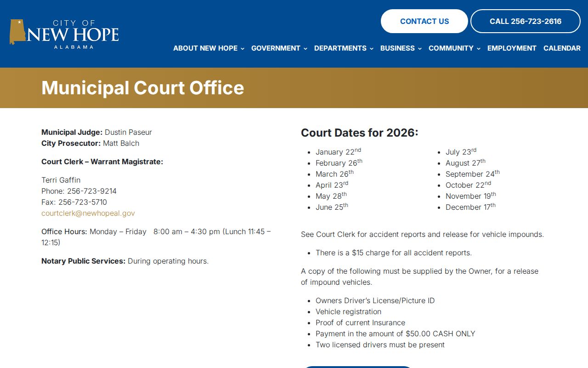Viewport: 588px width, 368px height.
Task: Click the Municipal Court Office heading
Action: point(142,88)
